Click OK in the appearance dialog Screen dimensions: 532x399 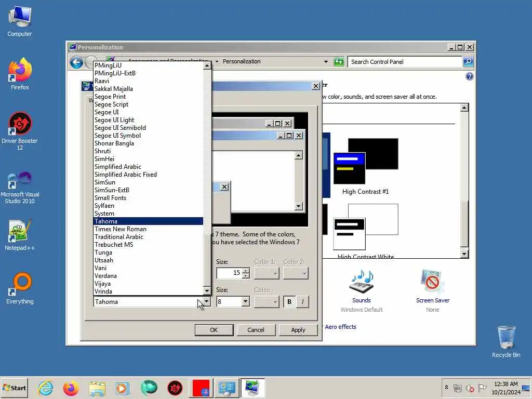(214, 330)
